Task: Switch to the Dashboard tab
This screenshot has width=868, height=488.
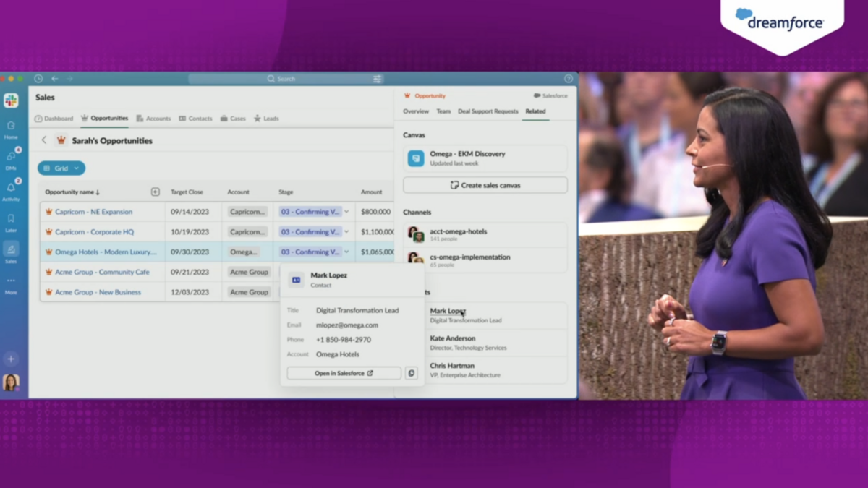Action: 54,119
